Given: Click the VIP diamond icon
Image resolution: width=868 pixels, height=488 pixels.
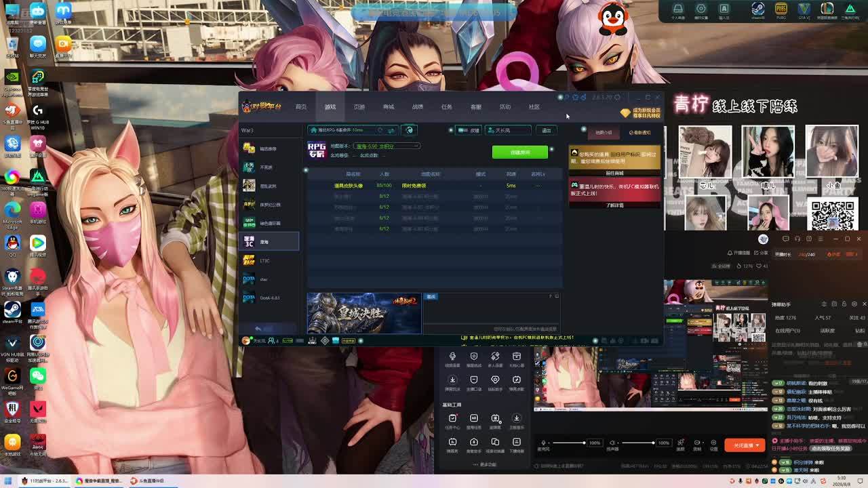Looking at the screenshot, I should (625, 113).
